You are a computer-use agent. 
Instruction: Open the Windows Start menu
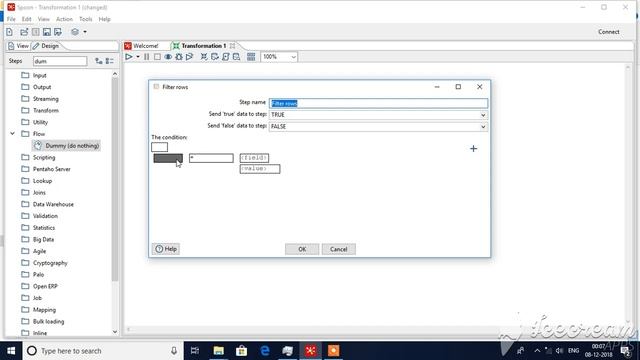coord(11,351)
